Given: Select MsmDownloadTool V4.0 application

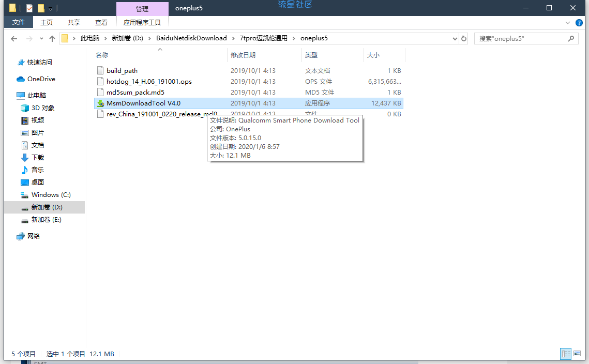Looking at the screenshot, I should coord(248,103).
